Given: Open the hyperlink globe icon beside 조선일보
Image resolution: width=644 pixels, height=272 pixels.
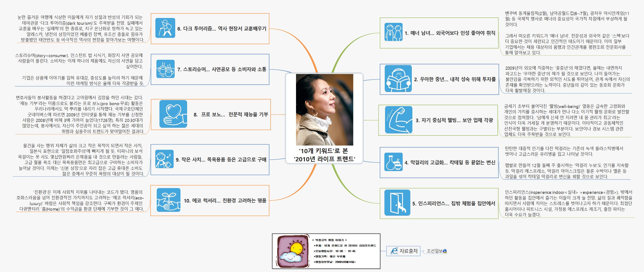Looking at the screenshot, I should coord(445,251).
